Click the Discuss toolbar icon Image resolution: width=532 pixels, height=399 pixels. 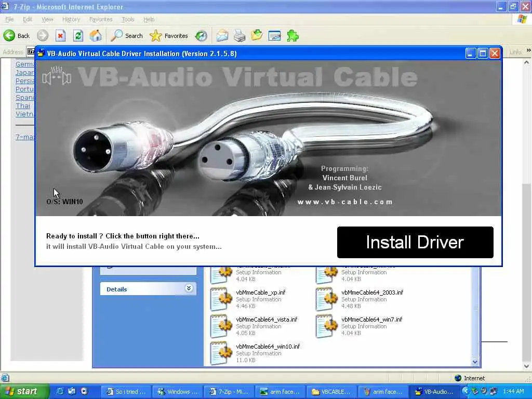[274, 36]
